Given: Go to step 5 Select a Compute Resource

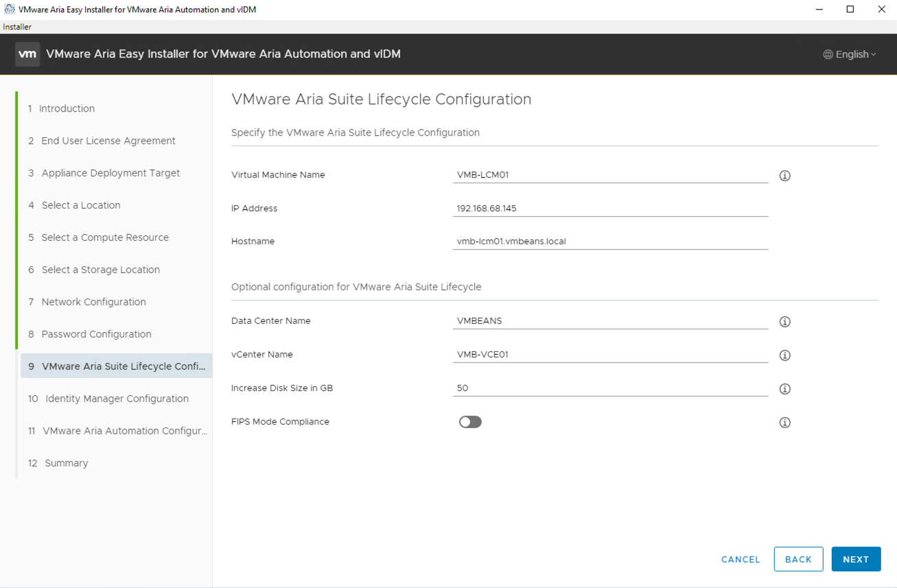Looking at the screenshot, I should [x=98, y=237].
